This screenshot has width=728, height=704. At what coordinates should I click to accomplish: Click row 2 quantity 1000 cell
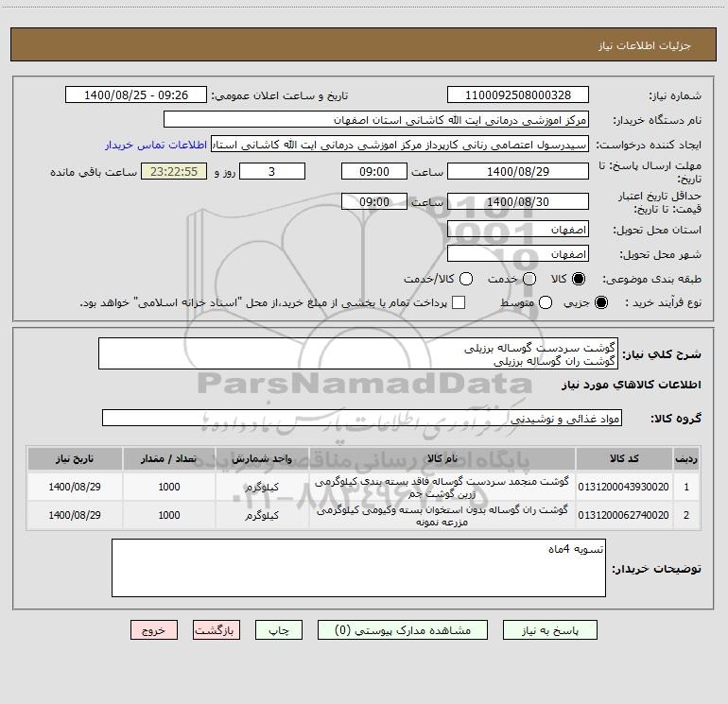coord(169,515)
